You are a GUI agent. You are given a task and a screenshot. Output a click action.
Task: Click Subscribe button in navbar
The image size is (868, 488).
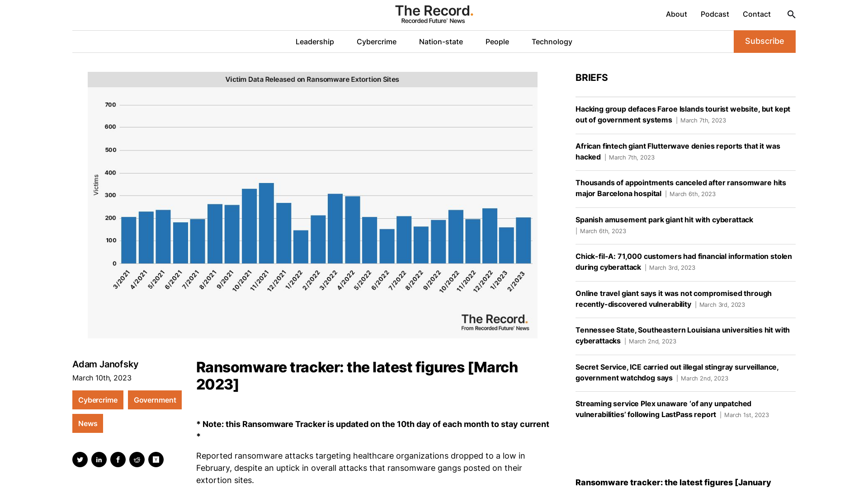coord(764,41)
